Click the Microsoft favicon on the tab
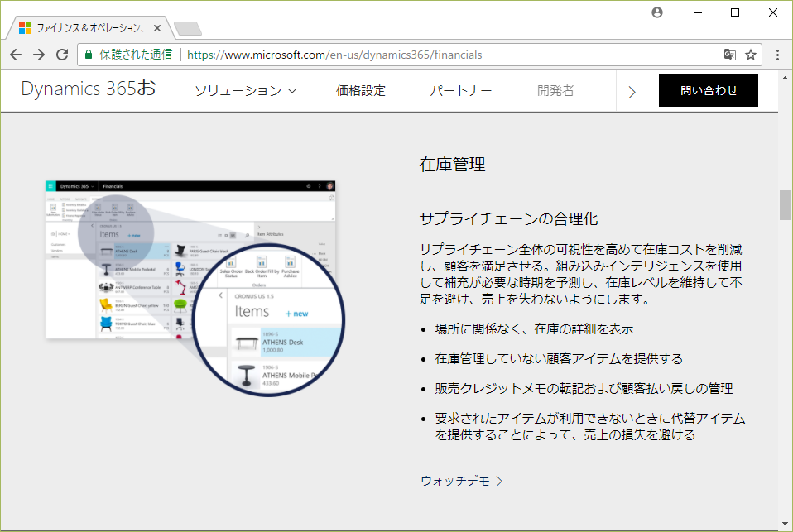Image resolution: width=793 pixels, height=532 pixels. pyautogui.click(x=26, y=28)
